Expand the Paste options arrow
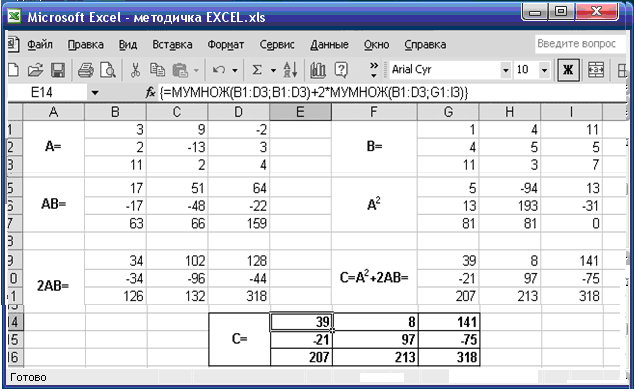This screenshot has width=636, height=391. pos(196,71)
